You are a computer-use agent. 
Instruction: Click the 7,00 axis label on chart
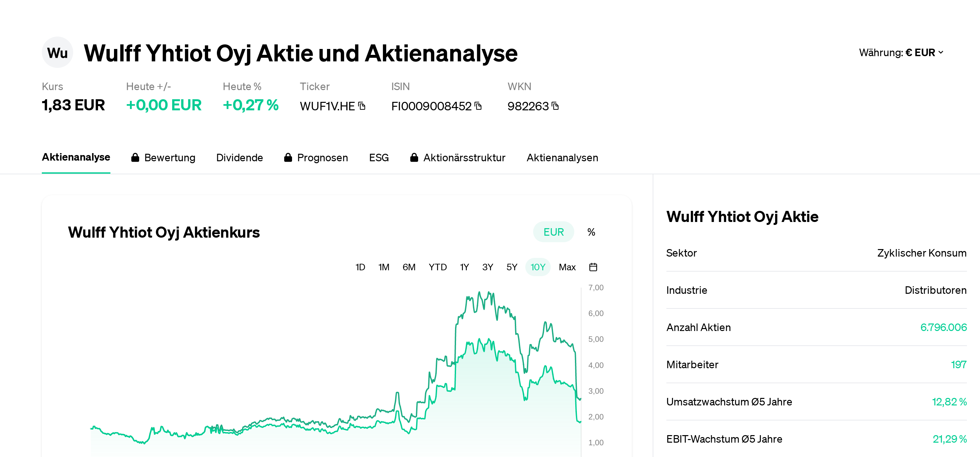point(596,288)
